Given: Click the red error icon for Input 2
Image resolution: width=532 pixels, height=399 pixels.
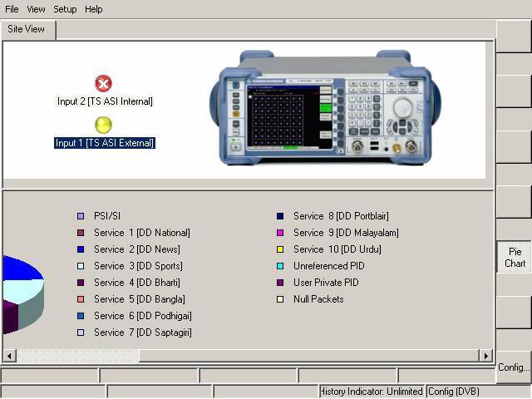Looking at the screenshot, I should coord(103,84).
